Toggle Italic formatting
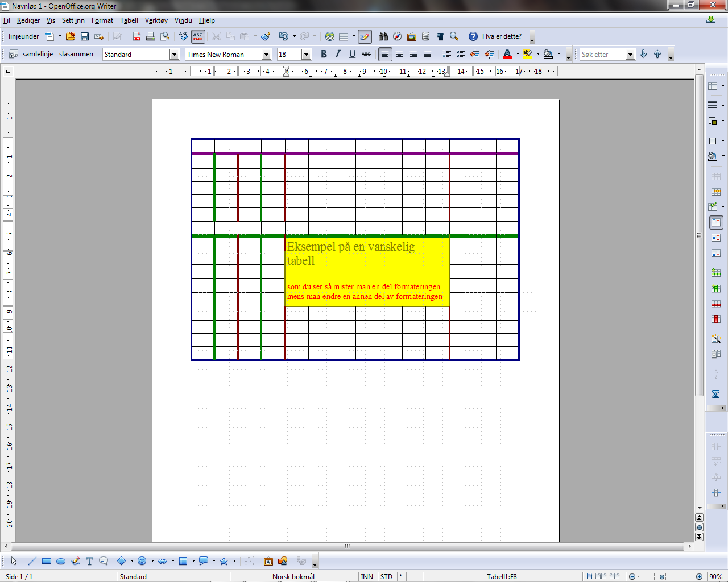 (338, 54)
